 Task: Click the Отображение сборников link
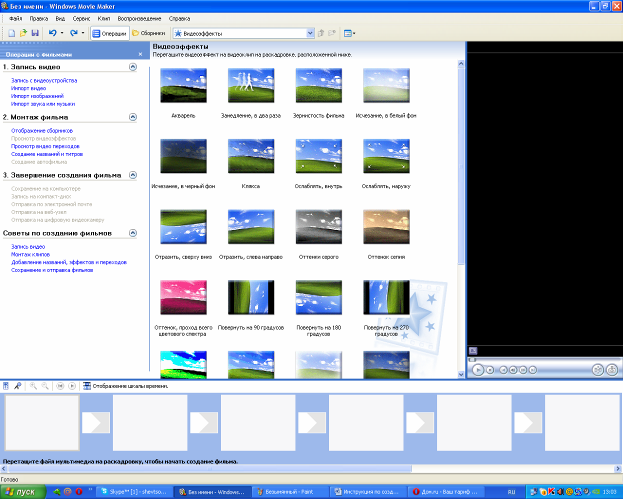[x=42, y=130]
